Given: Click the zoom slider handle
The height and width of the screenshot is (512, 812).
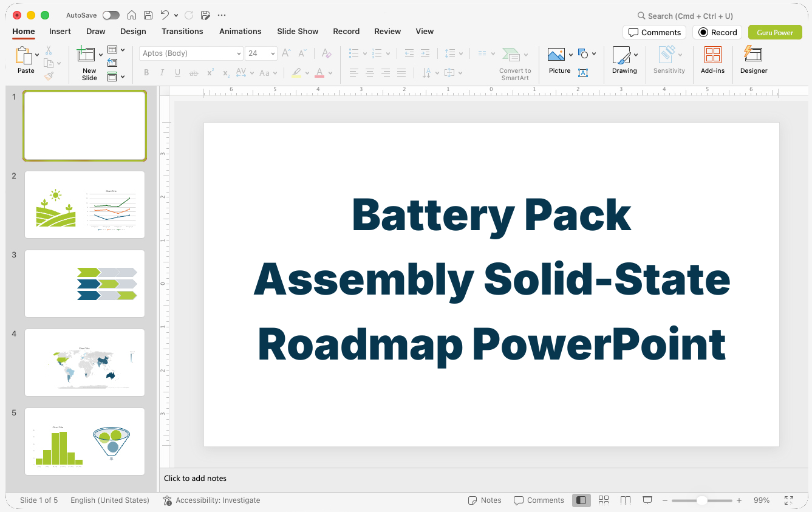Looking at the screenshot, I should pyautogui.click(x=701, y=500).
